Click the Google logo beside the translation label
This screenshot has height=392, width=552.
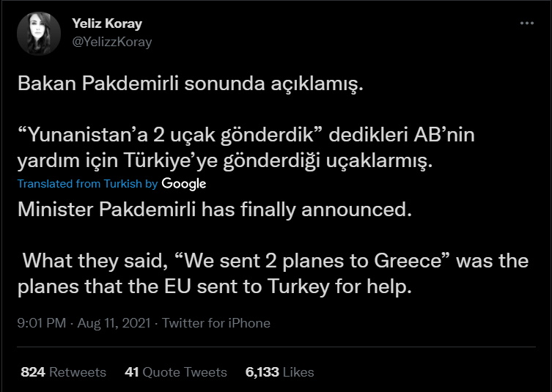[183, 183]
